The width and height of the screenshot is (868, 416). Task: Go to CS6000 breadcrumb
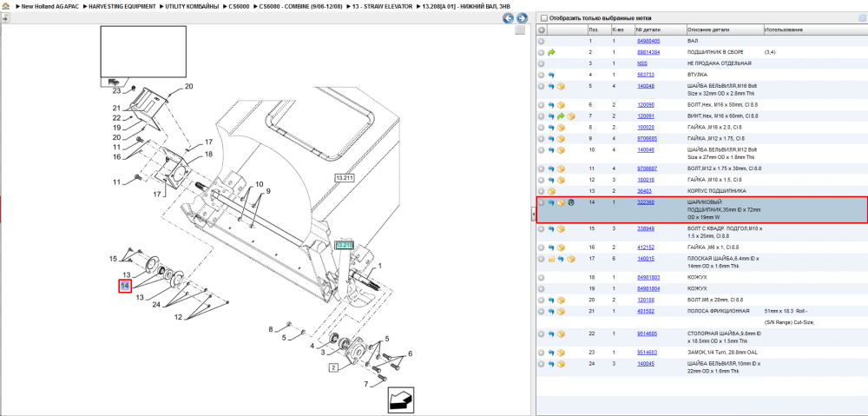240,6
